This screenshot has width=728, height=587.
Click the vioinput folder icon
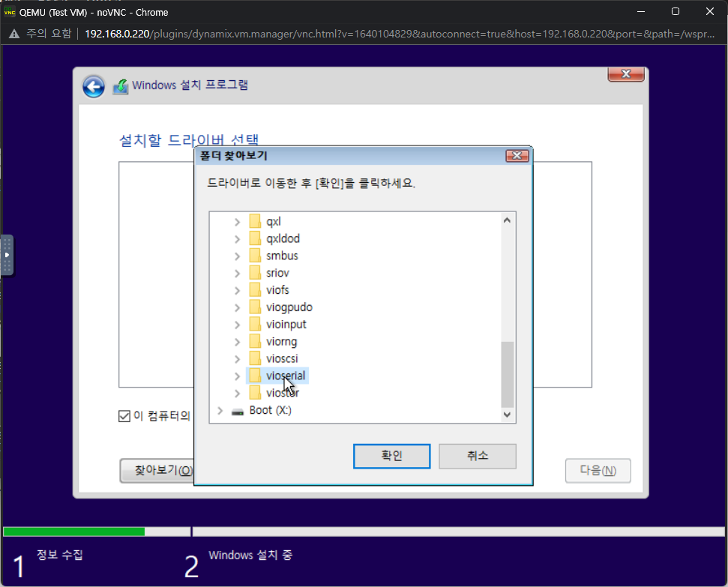coord(255,325)
